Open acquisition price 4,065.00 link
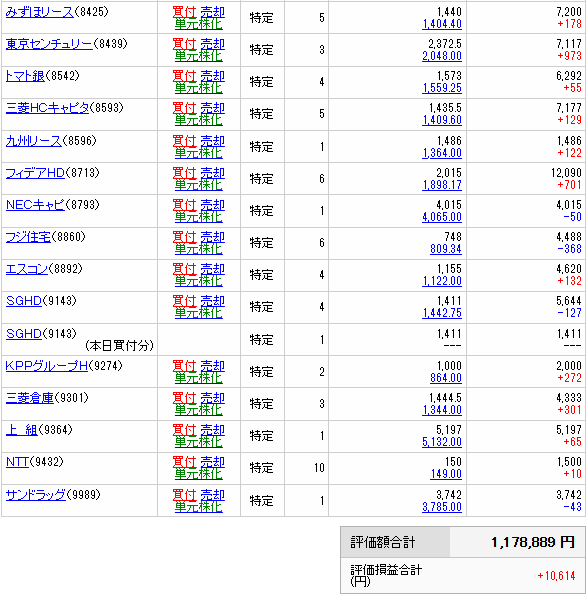 pos(442,217)
